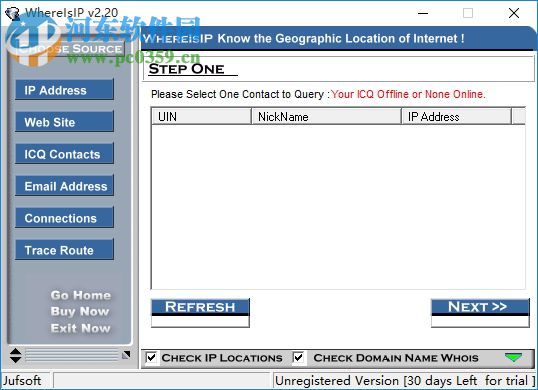Minimize the WhereIsIP window
The width and height of the screenshot is (538, 390).
pos(423,13)
